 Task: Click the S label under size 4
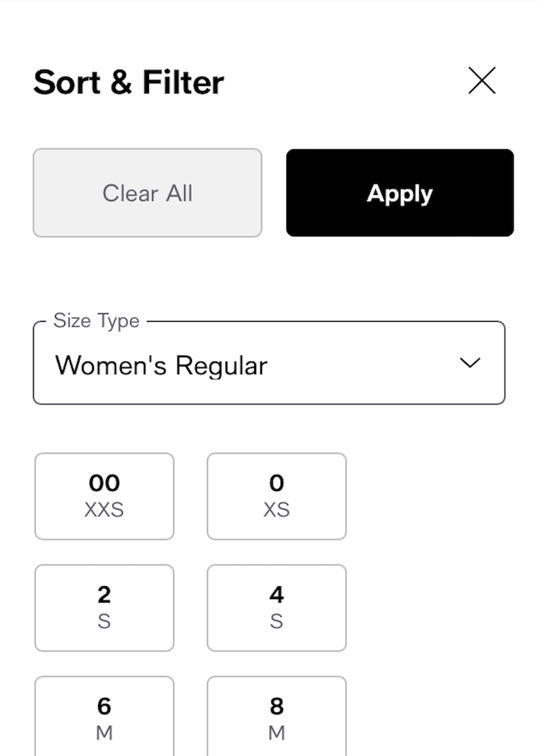(x=276, y=622)
